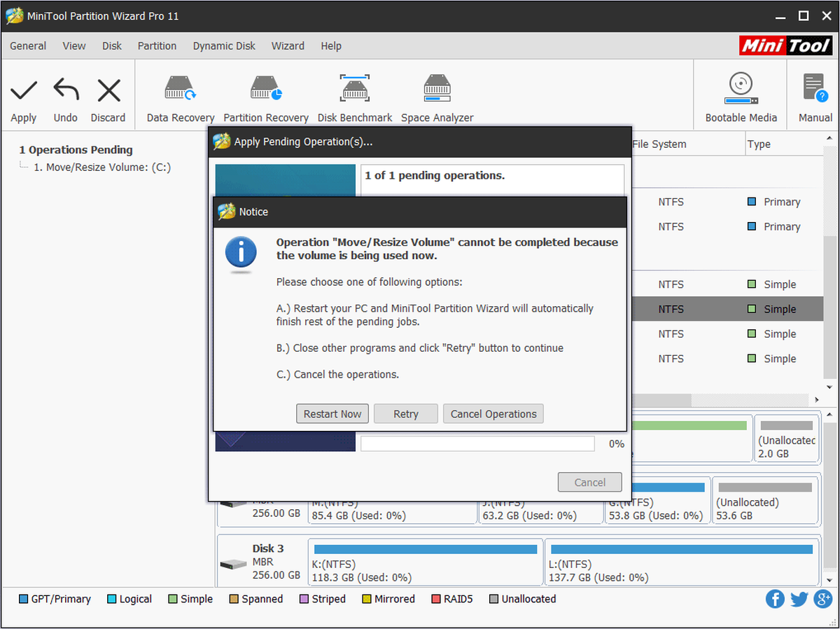Click the Apply checkmark icon

(24, 90)
